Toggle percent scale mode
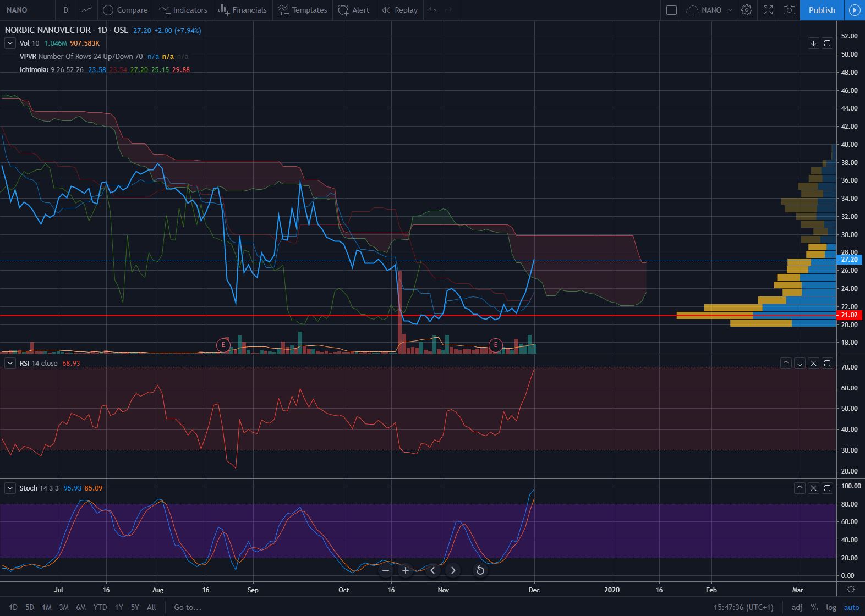865x616 pixels. (814, 607)
